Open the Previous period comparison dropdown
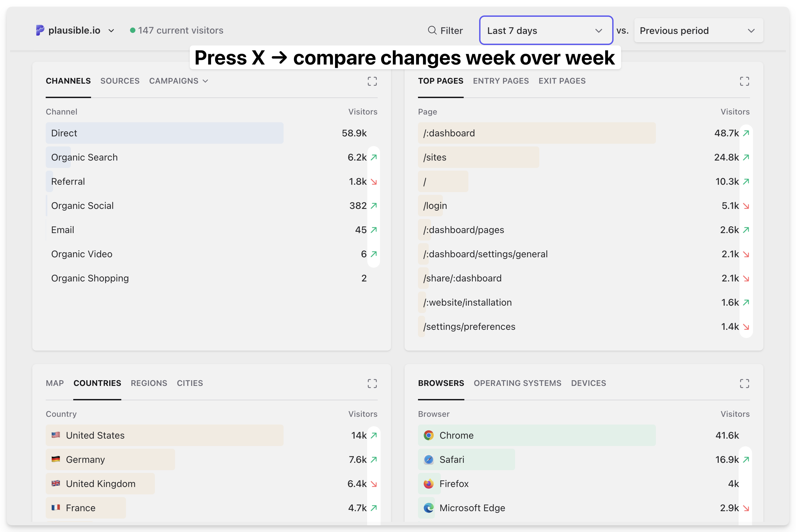 click(x=698, y=31)
